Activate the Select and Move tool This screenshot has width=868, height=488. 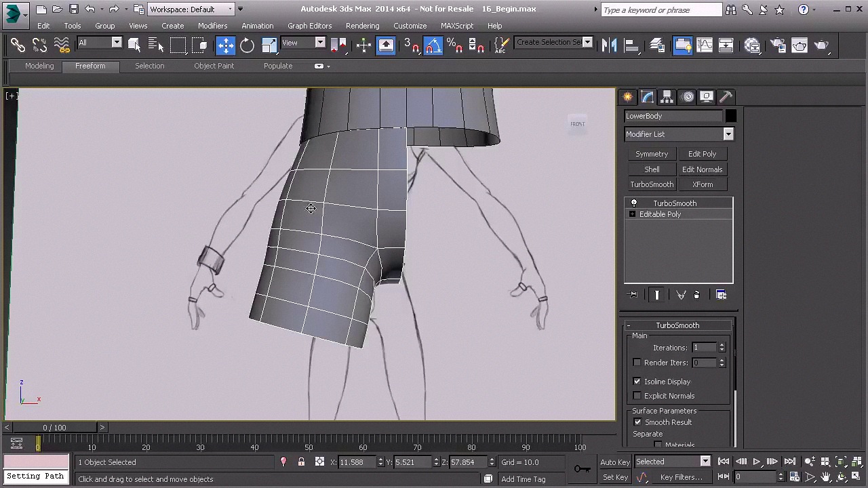[225, 45]
